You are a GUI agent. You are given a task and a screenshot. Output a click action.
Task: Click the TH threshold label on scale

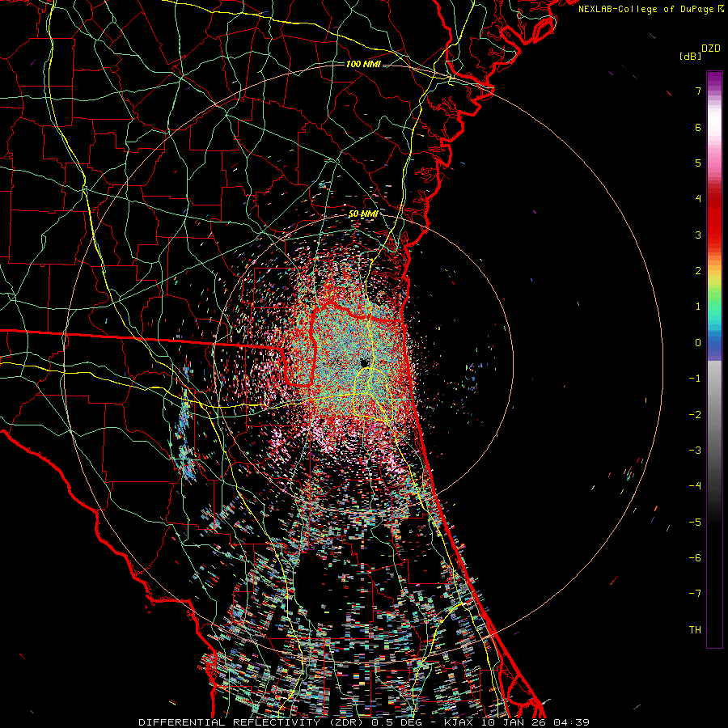(695, 629)
